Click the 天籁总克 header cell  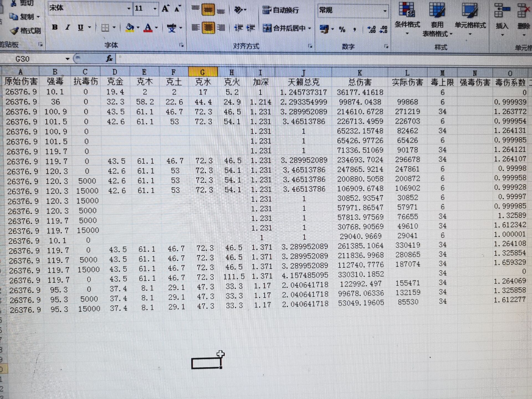(x=303, y=82)
